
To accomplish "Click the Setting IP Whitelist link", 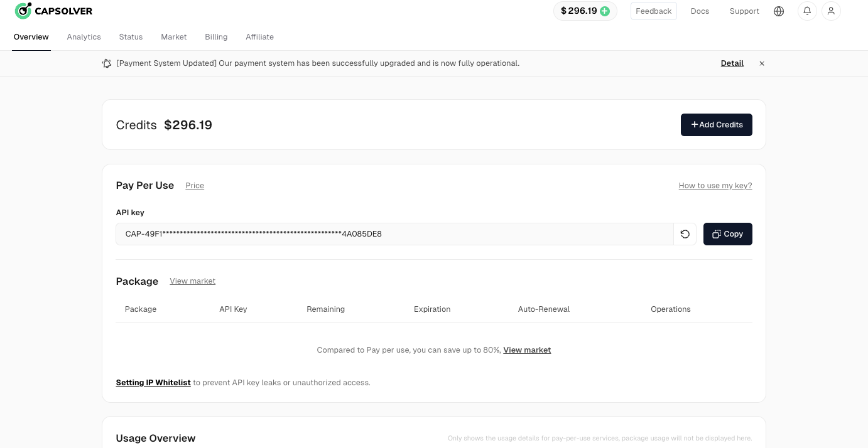I will [x=153, y=383].
